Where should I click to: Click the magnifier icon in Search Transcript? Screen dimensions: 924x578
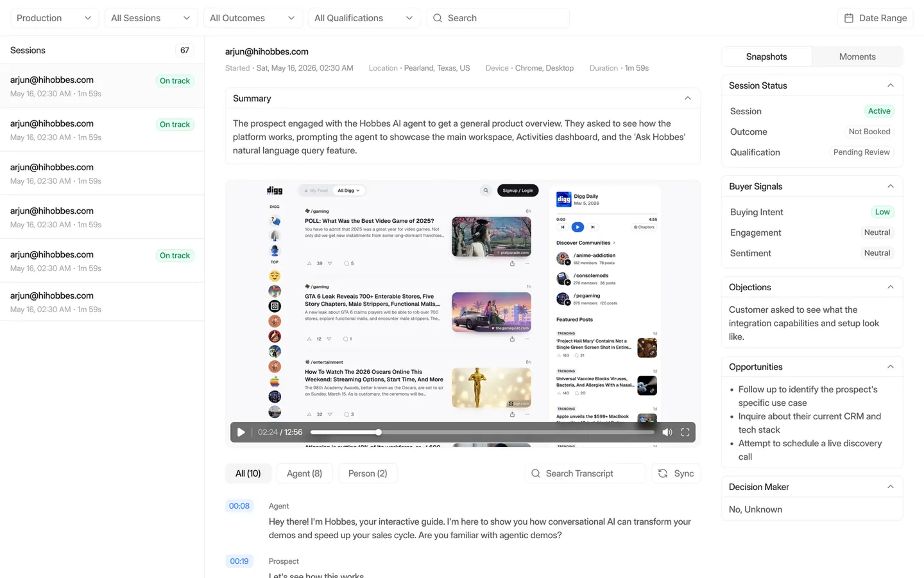click(536, 473)
